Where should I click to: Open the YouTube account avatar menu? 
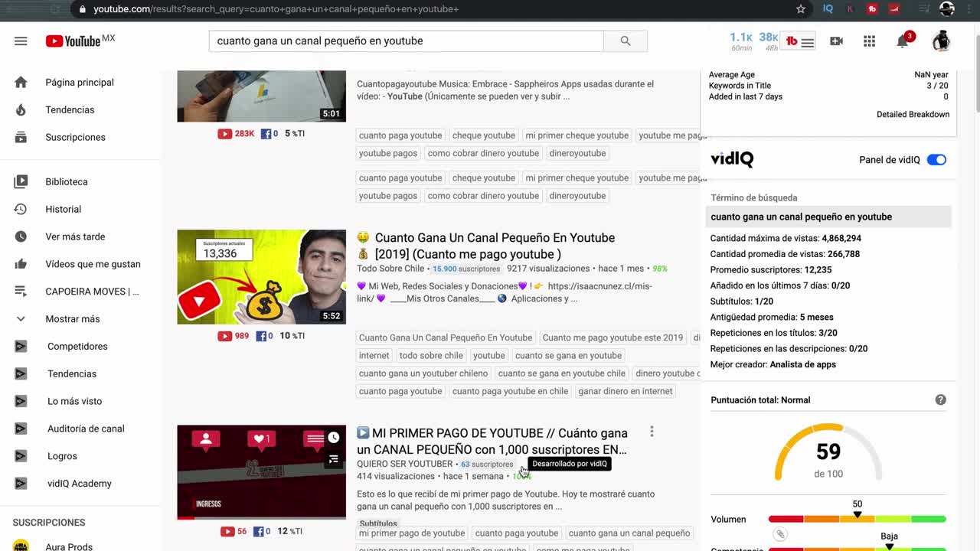pyautogui.click(x=942, y=41)
